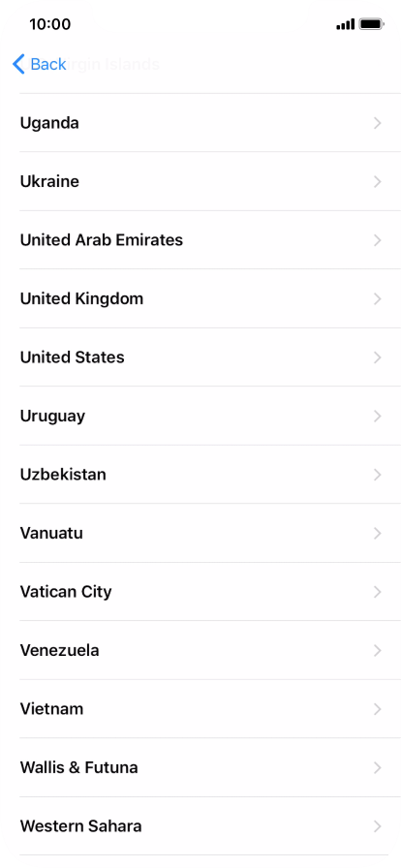Choose Venezuela in the region list
401x868 pixels.
[200, 650]
